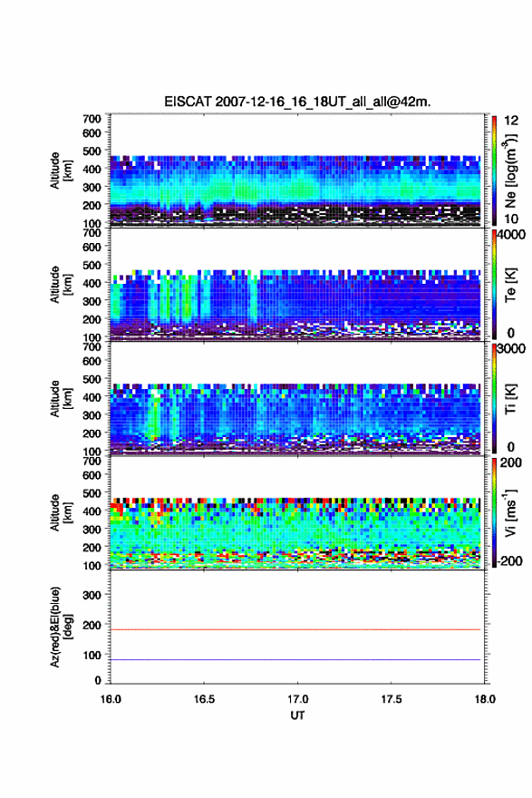Click the Ne color scale bar

[494, 170]
